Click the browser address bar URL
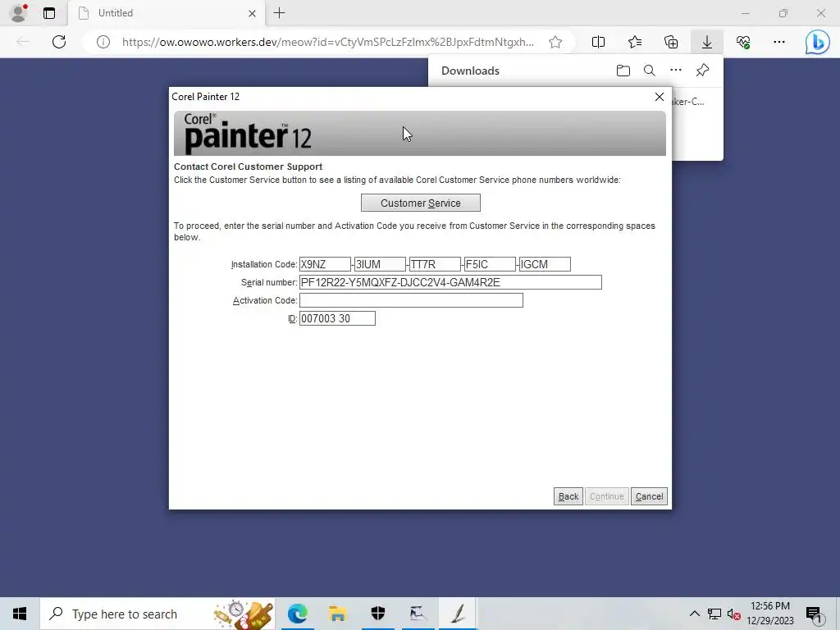Image resolution: width=840 pixels, height=630 pixels. point(328,42)
